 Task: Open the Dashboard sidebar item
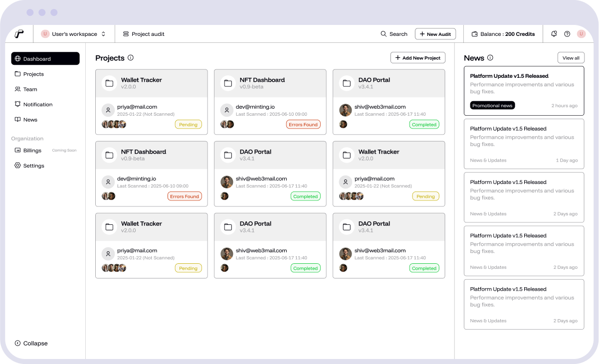point(45,59)
